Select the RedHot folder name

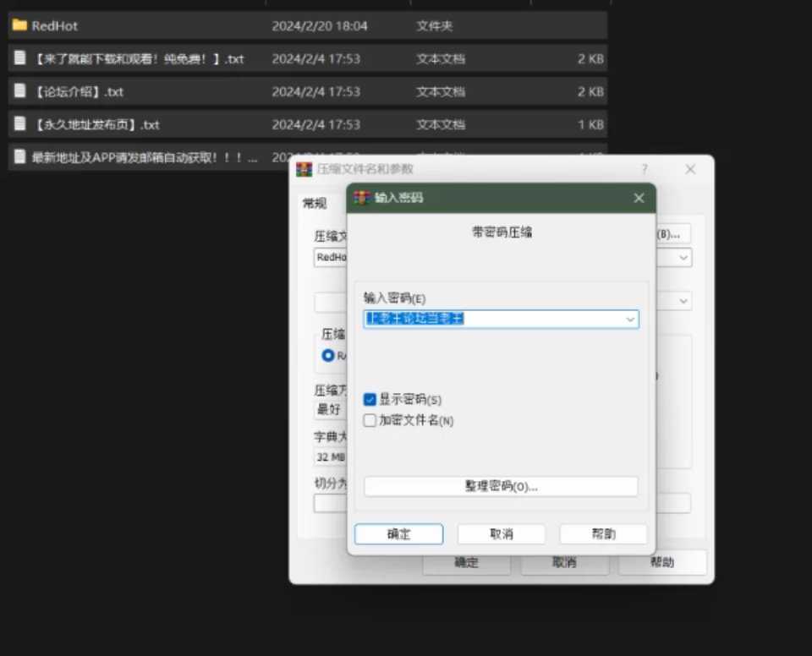point(54,25)
